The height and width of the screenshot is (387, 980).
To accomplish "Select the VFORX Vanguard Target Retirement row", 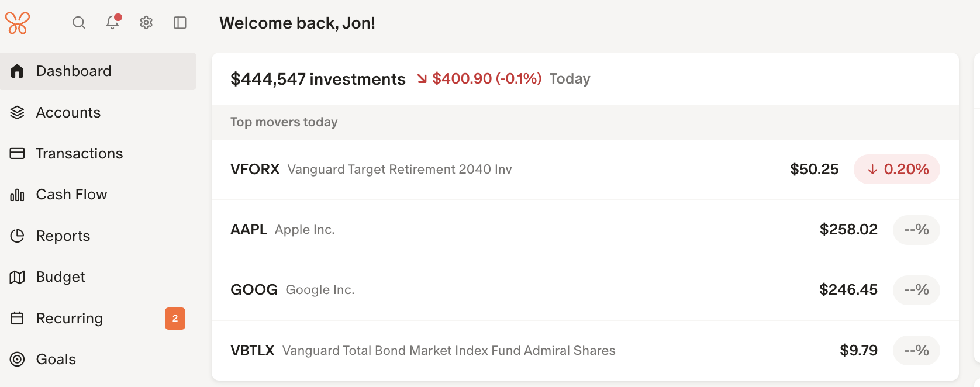I will 468,170.
